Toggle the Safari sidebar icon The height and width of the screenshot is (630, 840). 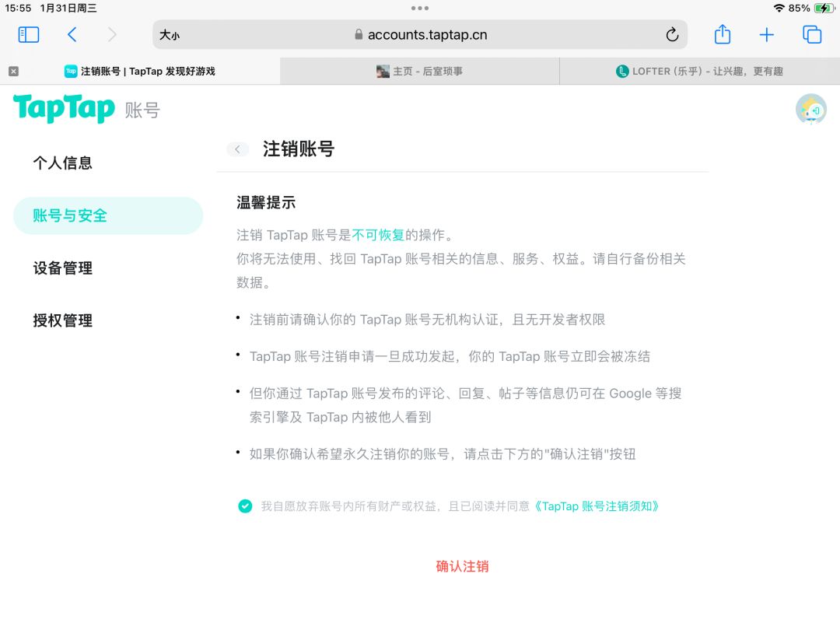[29, 35]
